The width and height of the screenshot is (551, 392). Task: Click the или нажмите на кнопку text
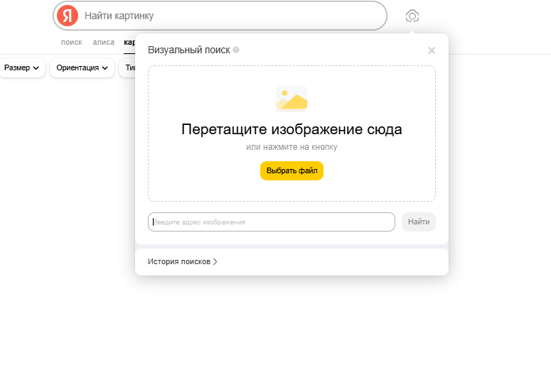(x=291, y=147)
